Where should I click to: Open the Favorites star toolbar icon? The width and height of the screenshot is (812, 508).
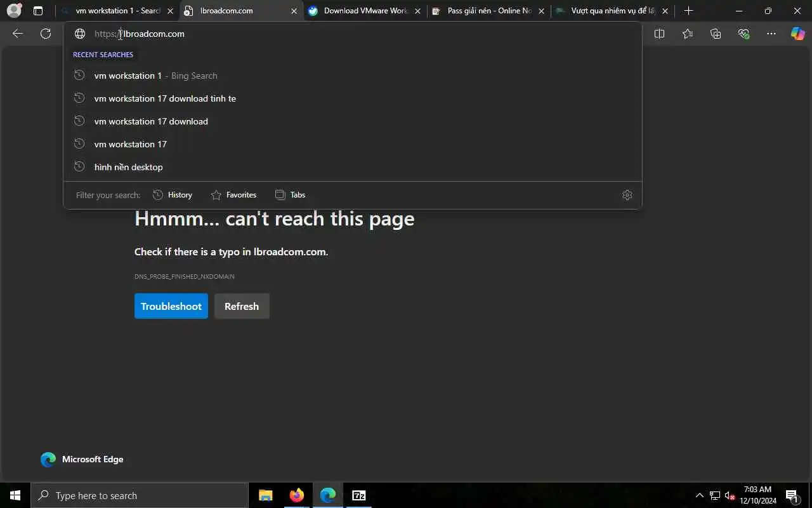(688, 34)
